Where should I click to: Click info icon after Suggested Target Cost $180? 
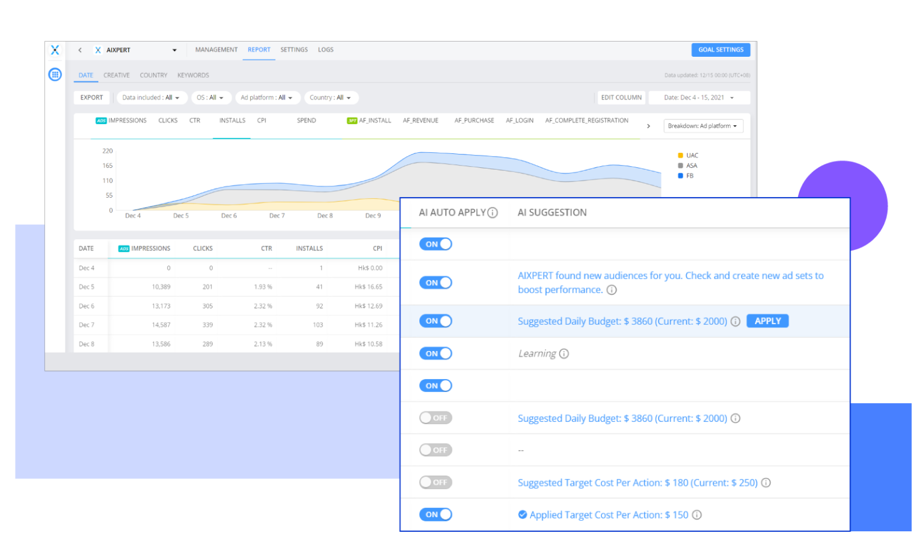(766, 483)
